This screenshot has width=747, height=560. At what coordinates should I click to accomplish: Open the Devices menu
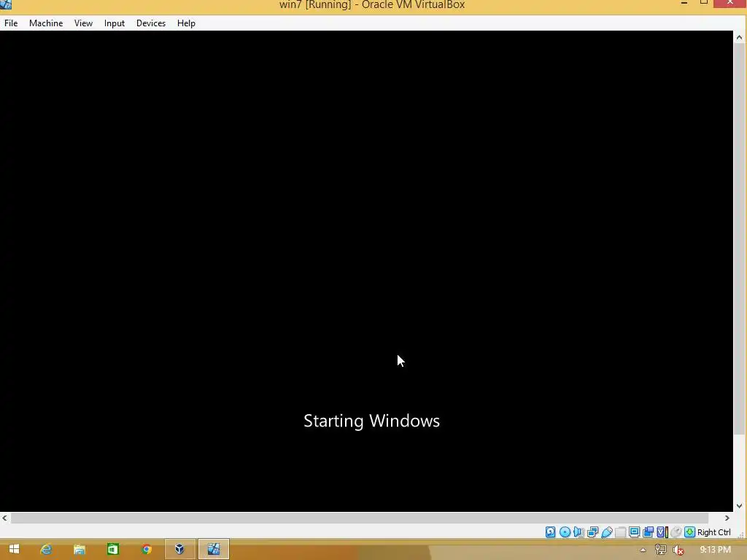coord(151,23)
